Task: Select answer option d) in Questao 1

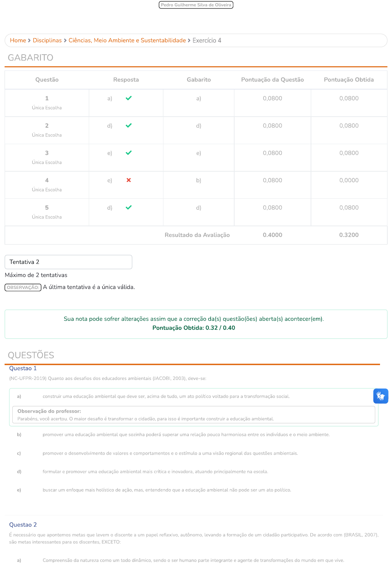Action: click(19, 472)
